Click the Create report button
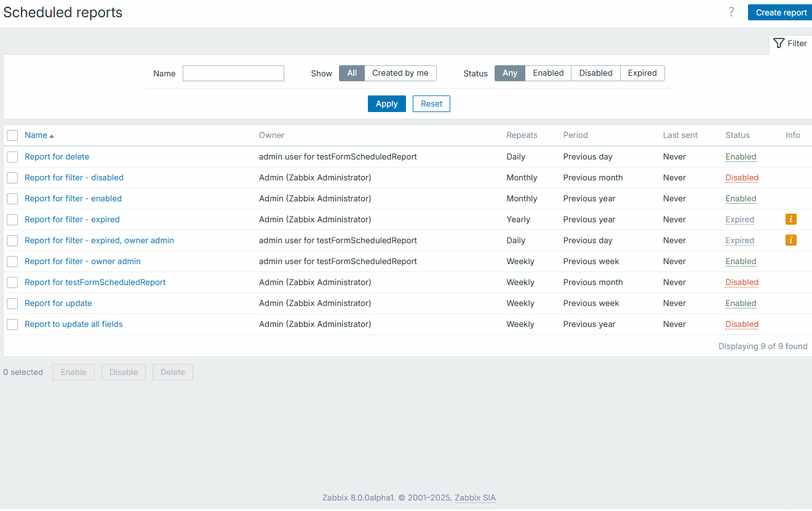812x511 pixels. 781,12
